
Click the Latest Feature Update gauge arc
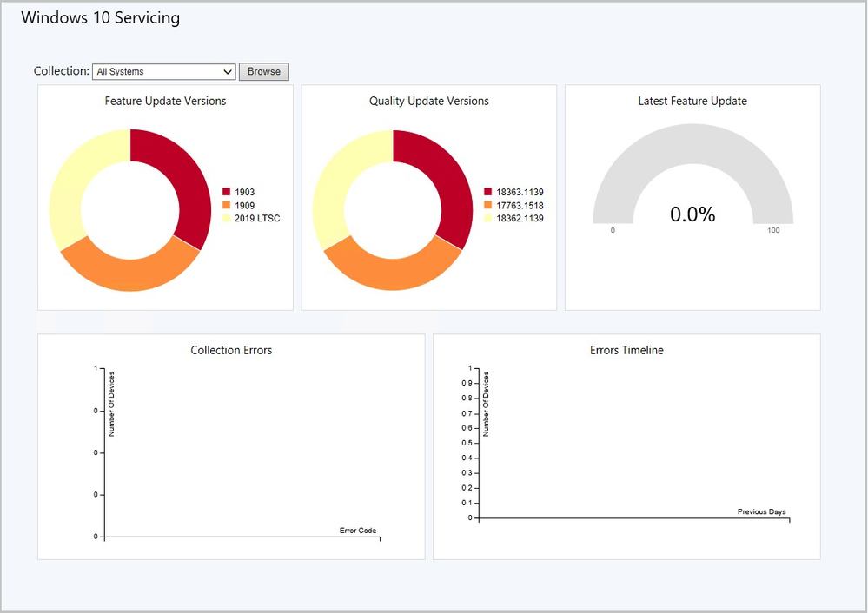pos(692,144)
